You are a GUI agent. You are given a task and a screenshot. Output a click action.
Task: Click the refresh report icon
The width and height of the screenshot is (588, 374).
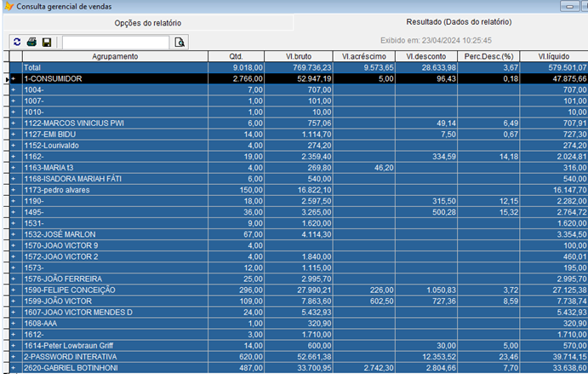(x=16, y=42)
